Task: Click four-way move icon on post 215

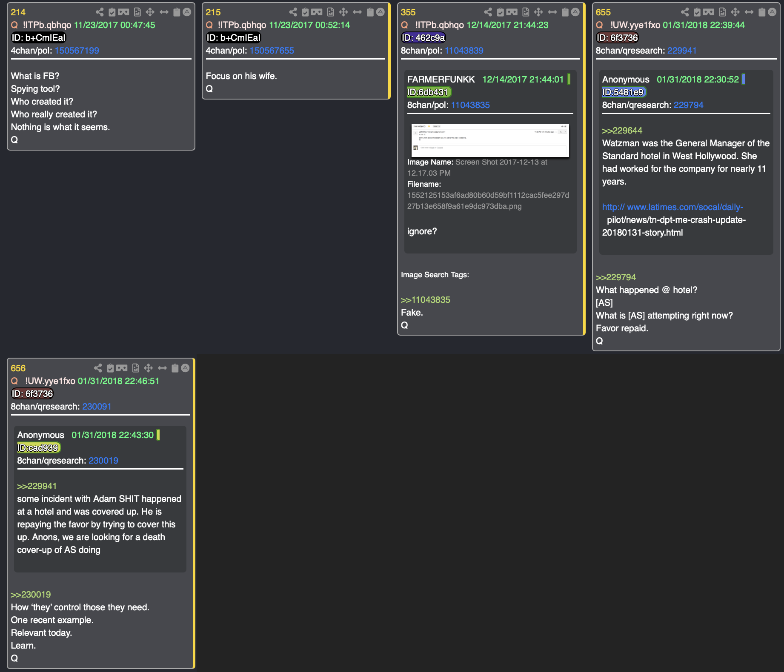Action: 343,12
